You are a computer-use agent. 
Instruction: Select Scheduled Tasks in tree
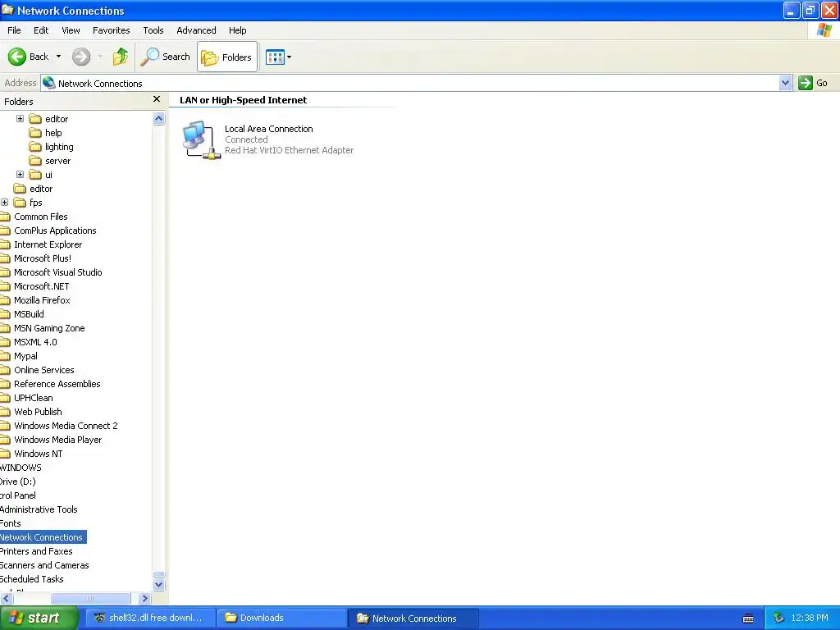[x=32, y=578]
